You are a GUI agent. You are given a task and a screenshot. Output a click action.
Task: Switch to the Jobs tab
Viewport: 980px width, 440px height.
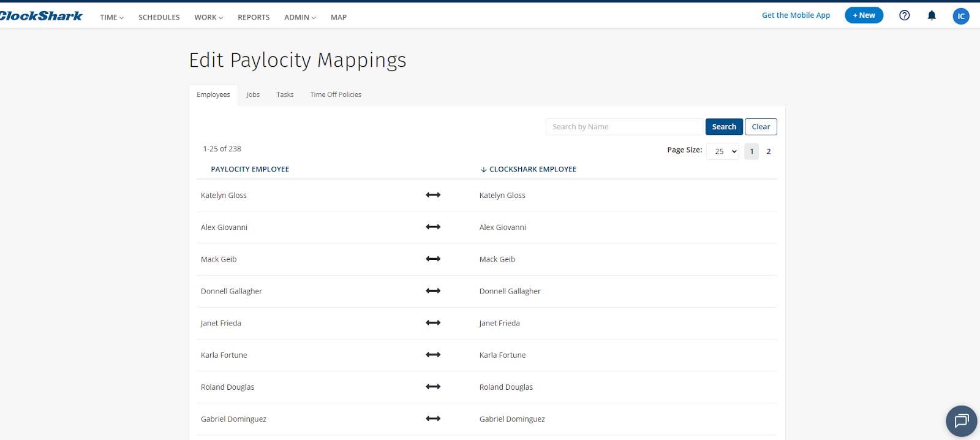coord(253,94)
